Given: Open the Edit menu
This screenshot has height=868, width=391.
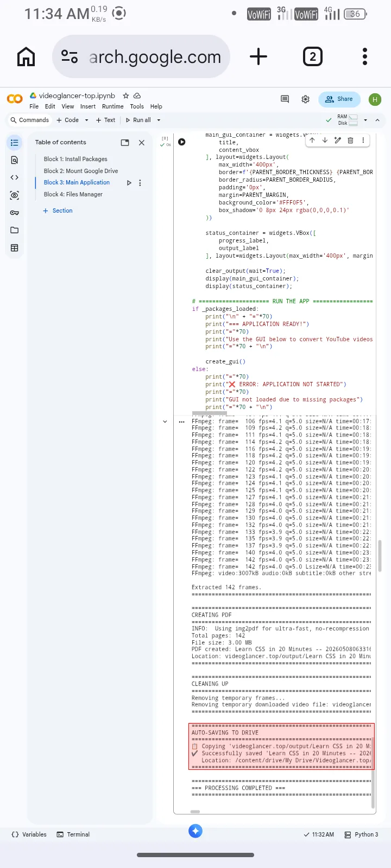Looking at the screenshot, I should coord(50,106).
